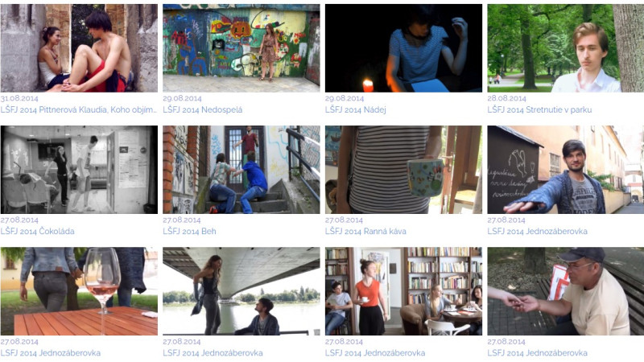Open the man in cap on bench thumbnail
The height and width of the screenshot is (362, 644).
coord(566,291)
